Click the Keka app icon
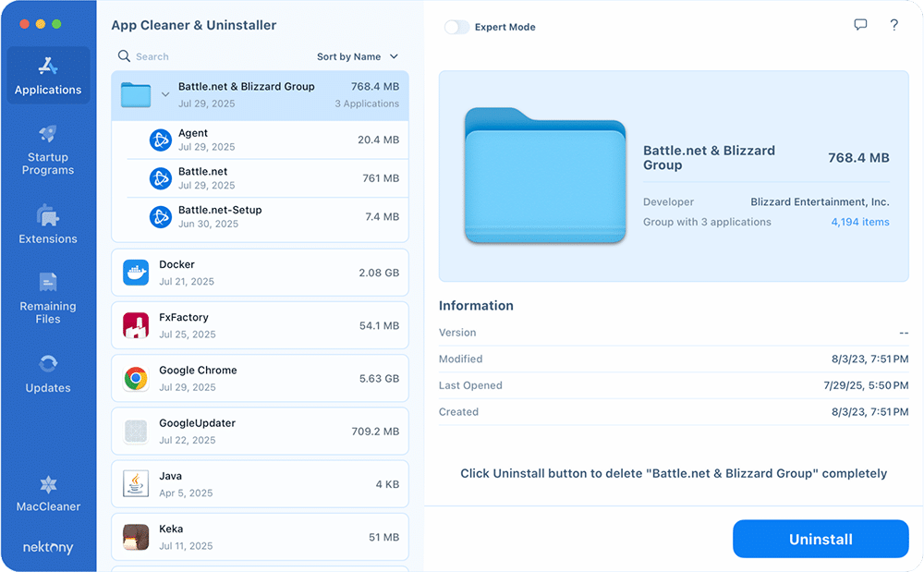The image size is (924, 572). pos(136,537)
